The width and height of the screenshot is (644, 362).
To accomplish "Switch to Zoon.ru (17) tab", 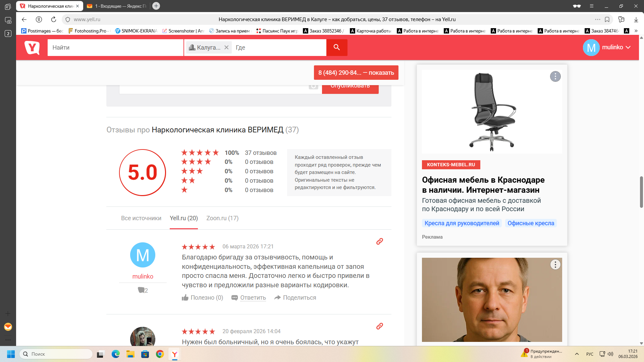I will click(x=222, y=218).
